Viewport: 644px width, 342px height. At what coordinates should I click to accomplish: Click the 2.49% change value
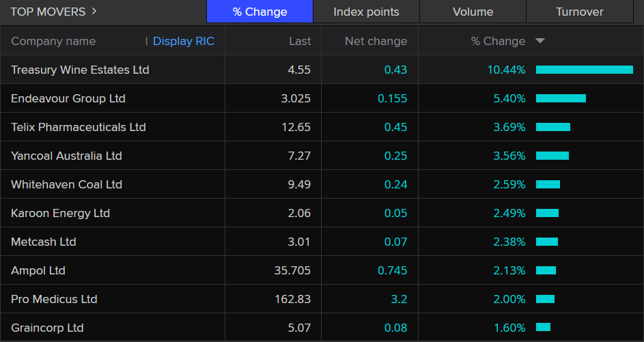pyautogui.click(x=509, y=213)
